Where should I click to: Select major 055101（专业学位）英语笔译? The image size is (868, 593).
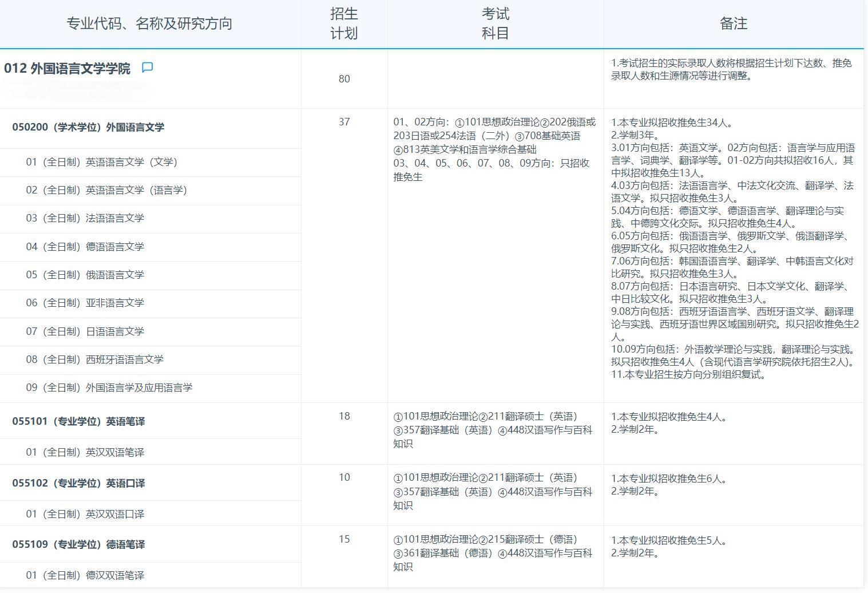point(80,421)
